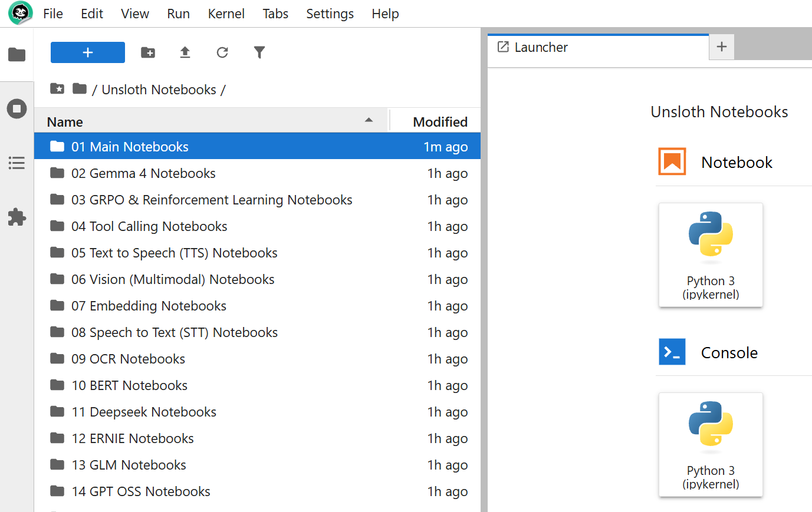Open the Settings menu
Screen dimensions: 812x512
pos(330,14)
